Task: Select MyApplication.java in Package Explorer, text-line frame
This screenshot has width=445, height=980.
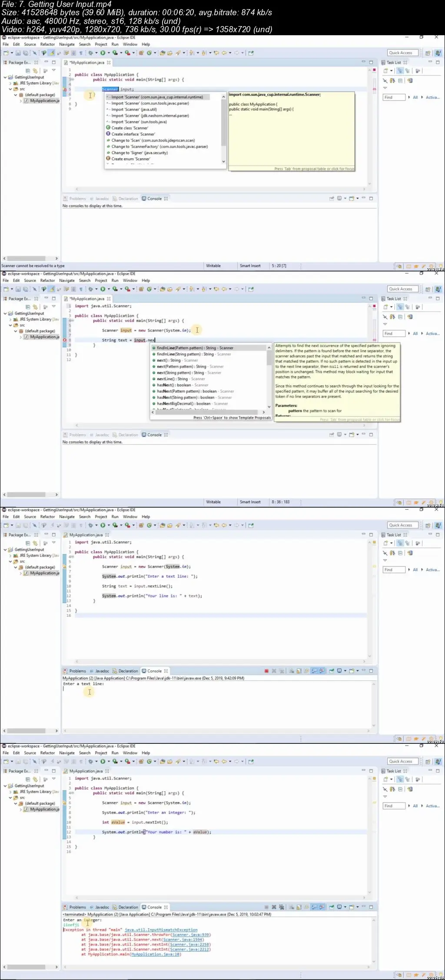Action: 42,573
